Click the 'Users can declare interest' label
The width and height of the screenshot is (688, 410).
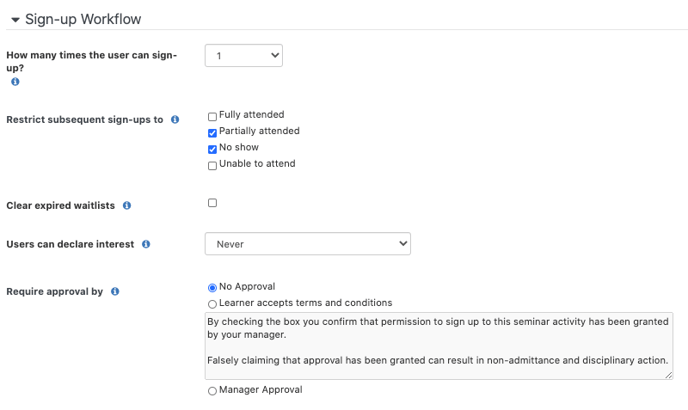coord(70,244)
